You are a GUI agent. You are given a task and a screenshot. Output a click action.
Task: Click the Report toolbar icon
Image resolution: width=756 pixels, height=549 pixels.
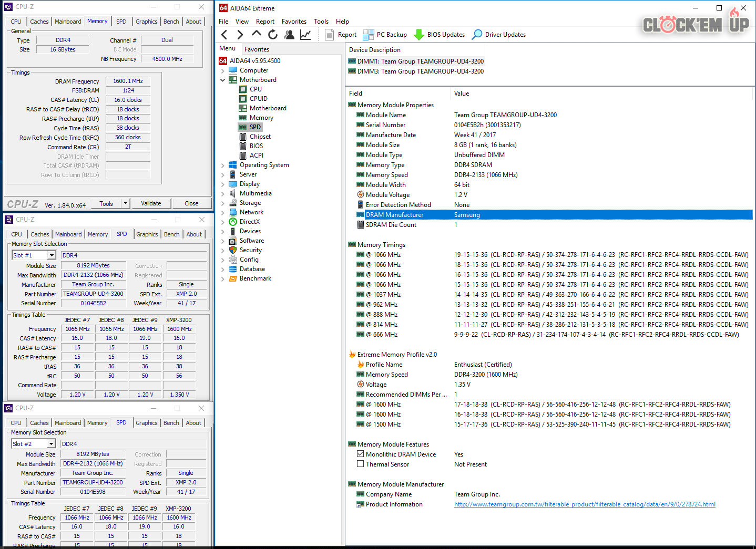click(341, 35)
